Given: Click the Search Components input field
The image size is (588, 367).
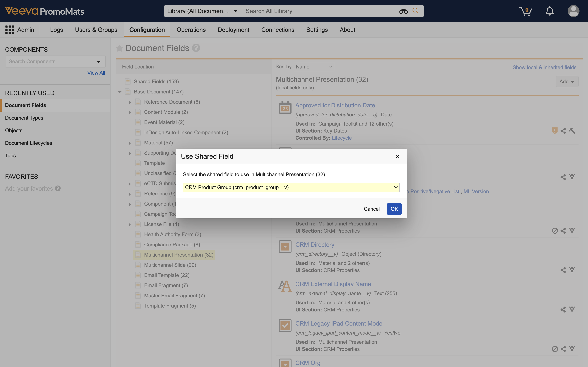Looking at the screenshot, I should coord(51,62).
